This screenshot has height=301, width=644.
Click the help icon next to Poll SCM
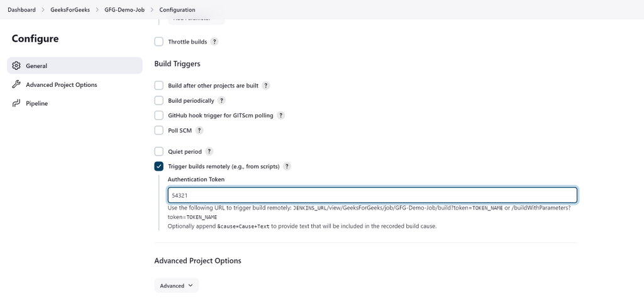199,130
